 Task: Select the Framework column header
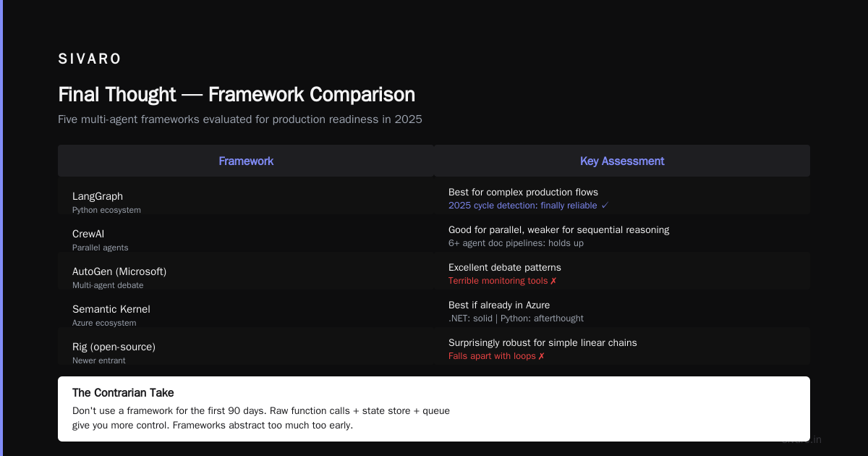246,161
